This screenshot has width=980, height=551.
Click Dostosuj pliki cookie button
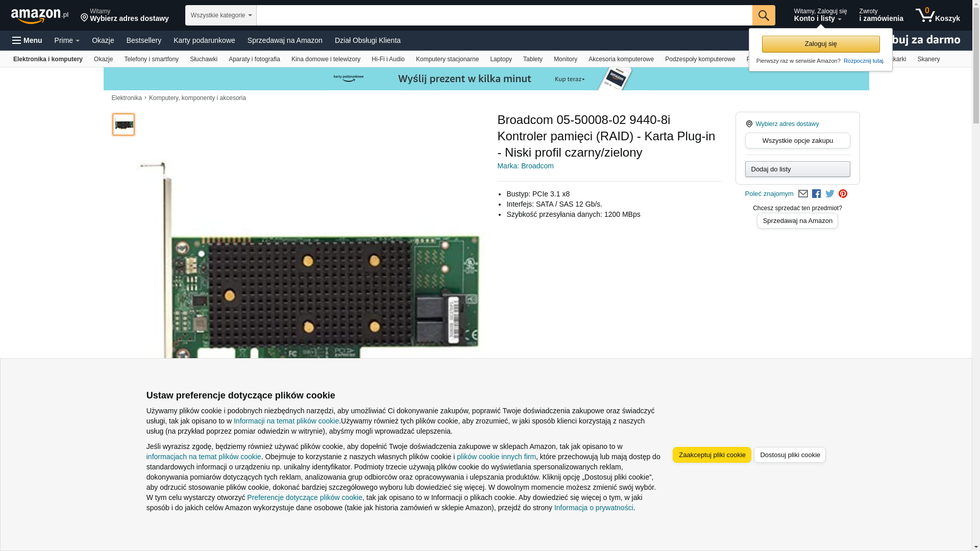click(789, 455)
